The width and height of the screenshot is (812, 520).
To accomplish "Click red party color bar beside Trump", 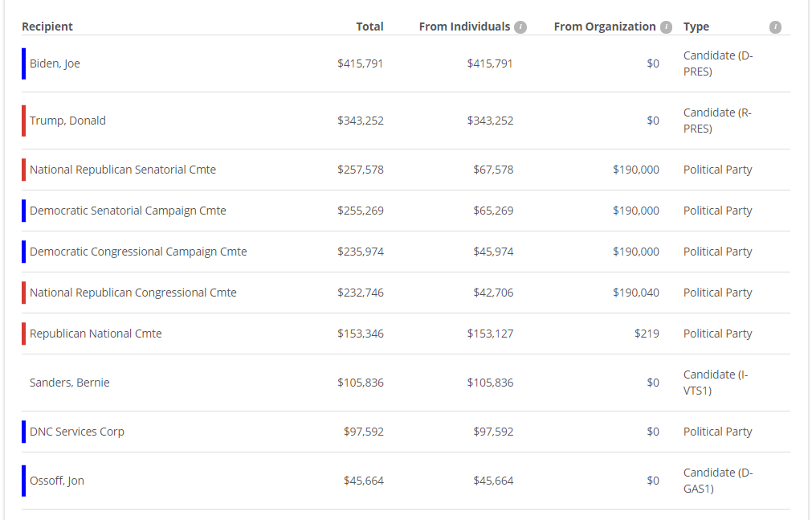I will 23,121.
